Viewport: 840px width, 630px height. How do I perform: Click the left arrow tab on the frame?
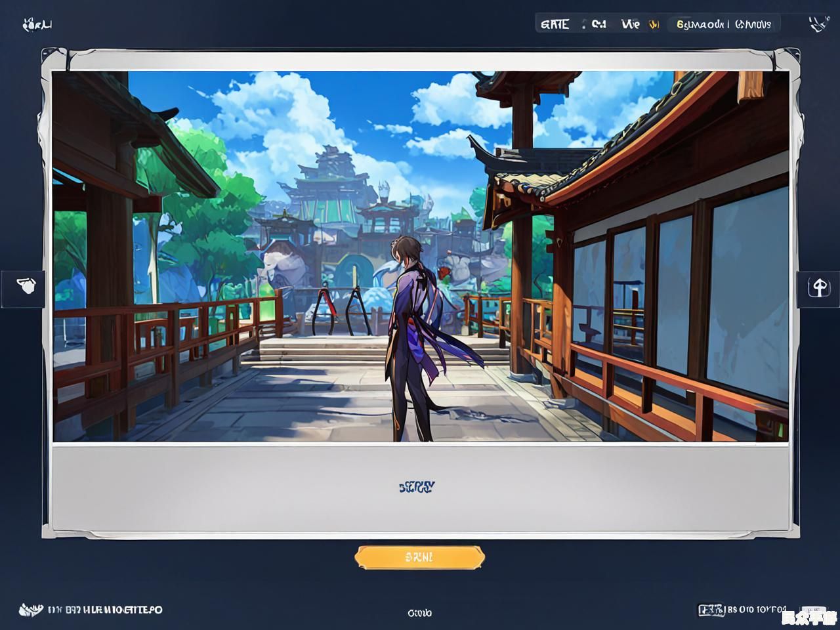23,288
